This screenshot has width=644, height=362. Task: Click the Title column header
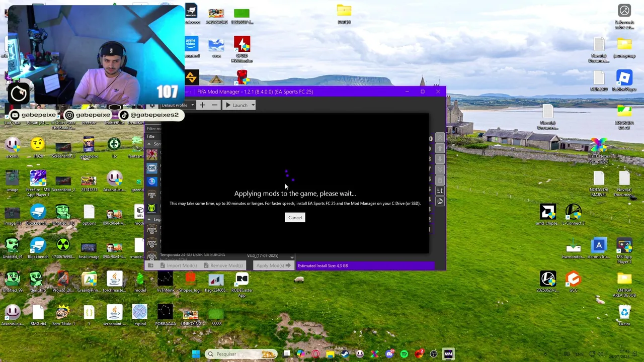pos(150,136)
